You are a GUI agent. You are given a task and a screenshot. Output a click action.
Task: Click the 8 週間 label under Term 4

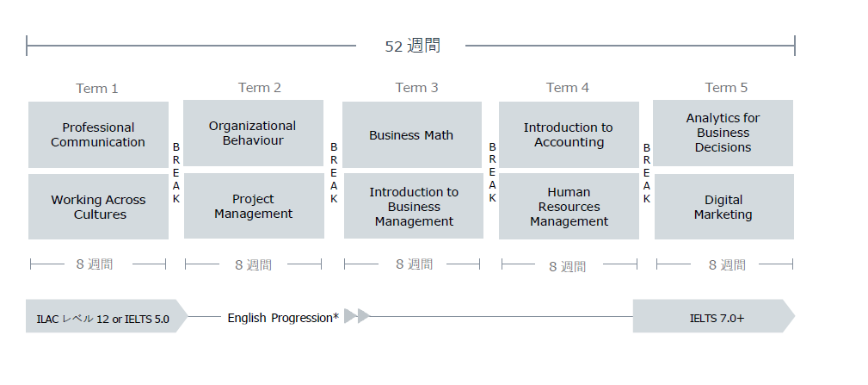pyautogui.click(x=568, y=266)
